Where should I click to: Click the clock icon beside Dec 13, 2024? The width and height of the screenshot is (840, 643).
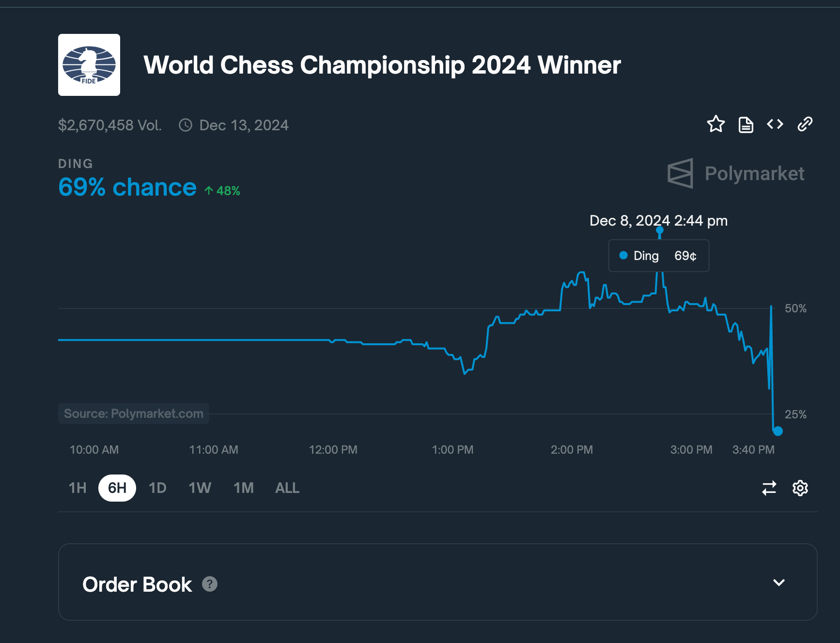point(186,125)
